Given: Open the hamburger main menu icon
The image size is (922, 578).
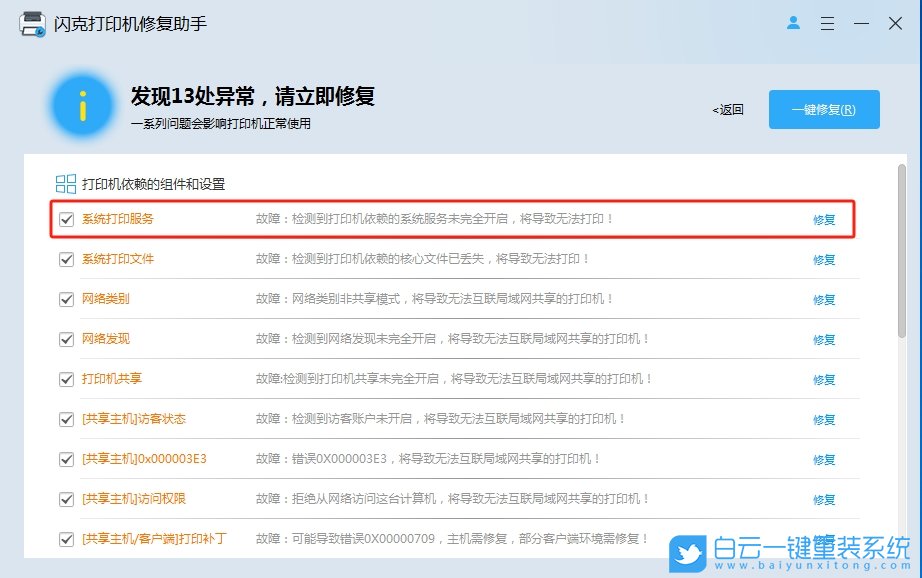Looking at the screenshot, I should coord(827,24).
